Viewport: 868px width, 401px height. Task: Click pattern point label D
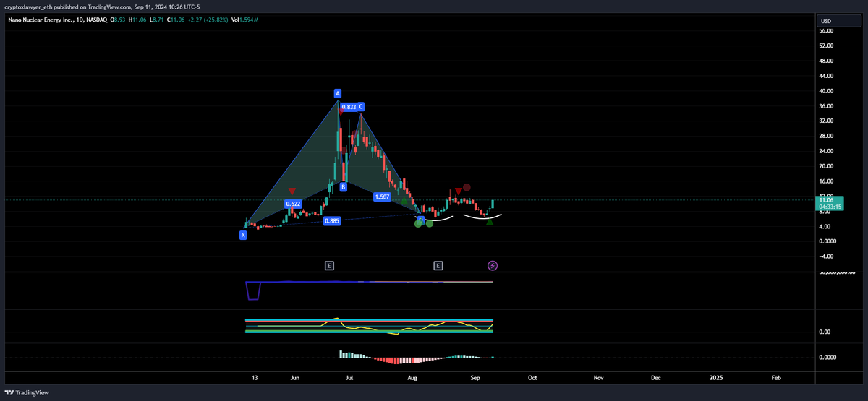tap(420, 220)
